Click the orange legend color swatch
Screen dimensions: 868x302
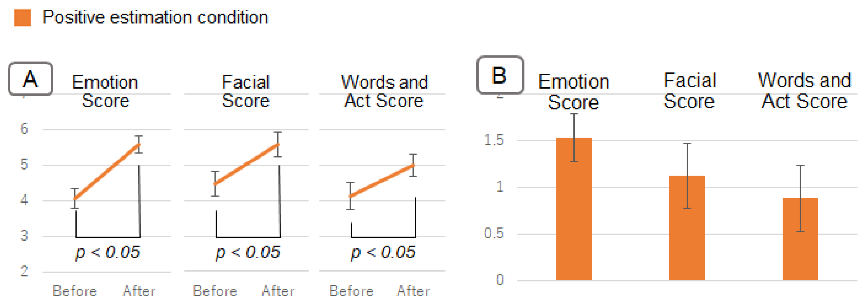pos(23,17)
